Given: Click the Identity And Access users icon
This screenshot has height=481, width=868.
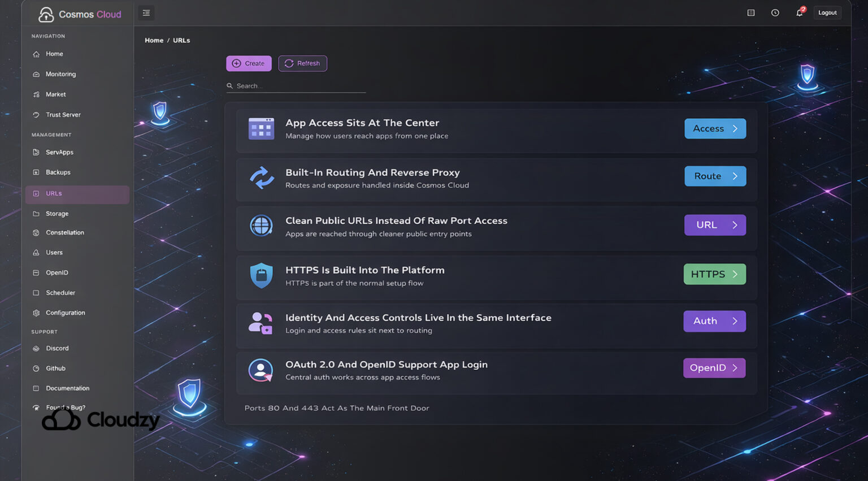Looking at the screenshot, I should 261,323.
